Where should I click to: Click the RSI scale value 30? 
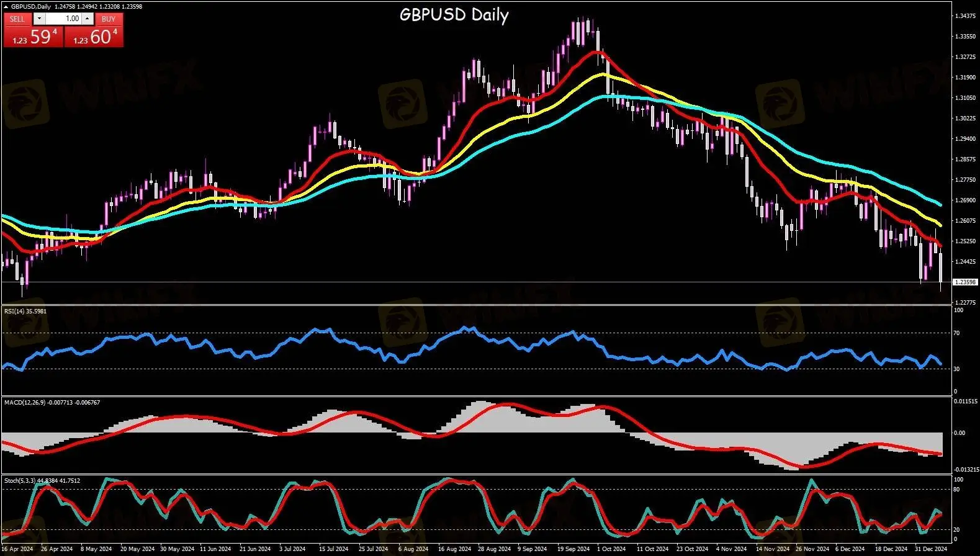957,369
